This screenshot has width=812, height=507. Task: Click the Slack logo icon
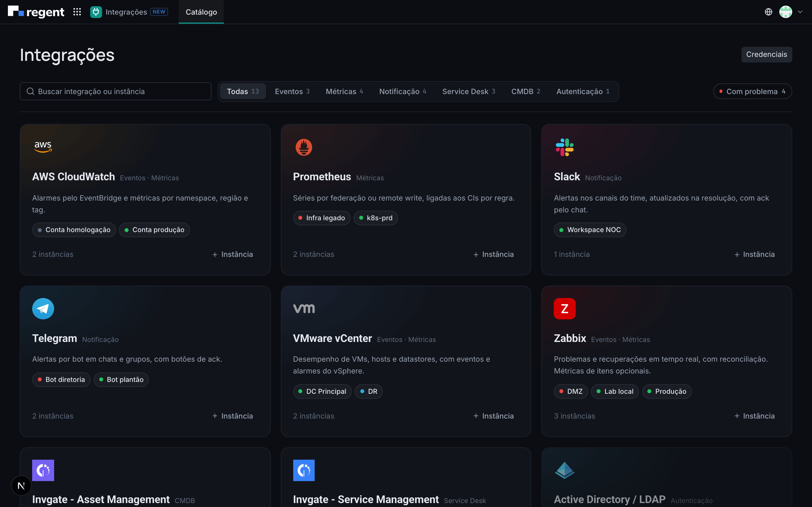(x=565, y=147)
